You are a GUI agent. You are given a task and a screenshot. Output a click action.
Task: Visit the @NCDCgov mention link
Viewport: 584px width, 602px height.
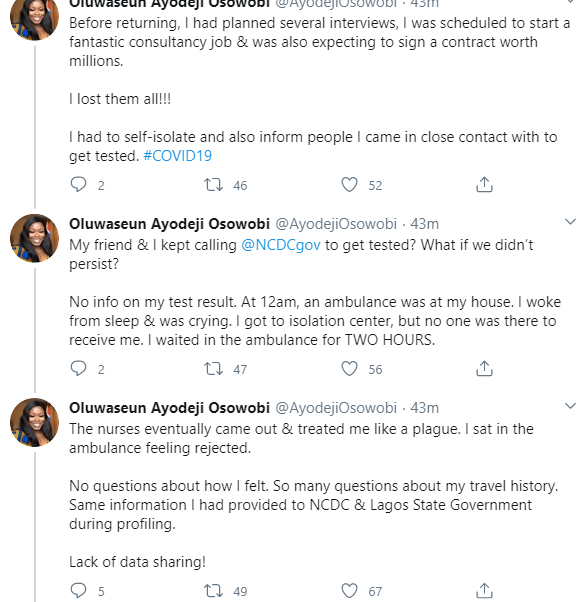281,245
